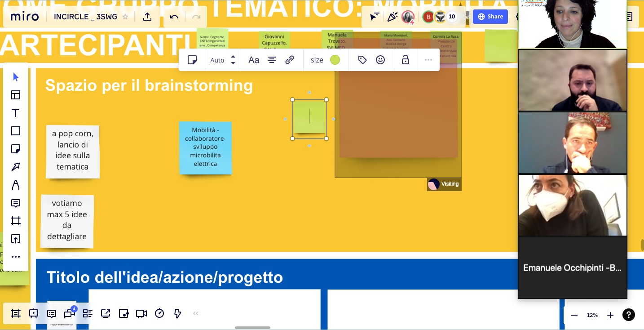644x330 pixels.
Task: Add a tag to the sticky note
Action: [x=362, y=60]
